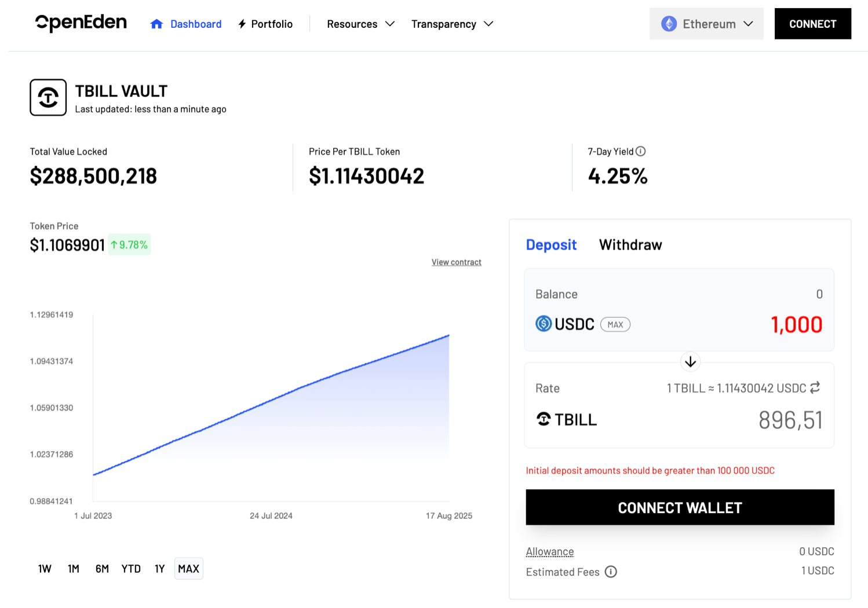Click the 7-Day Yield info icon
Viewport: 868px width, 608px height.
pos(640,151)
